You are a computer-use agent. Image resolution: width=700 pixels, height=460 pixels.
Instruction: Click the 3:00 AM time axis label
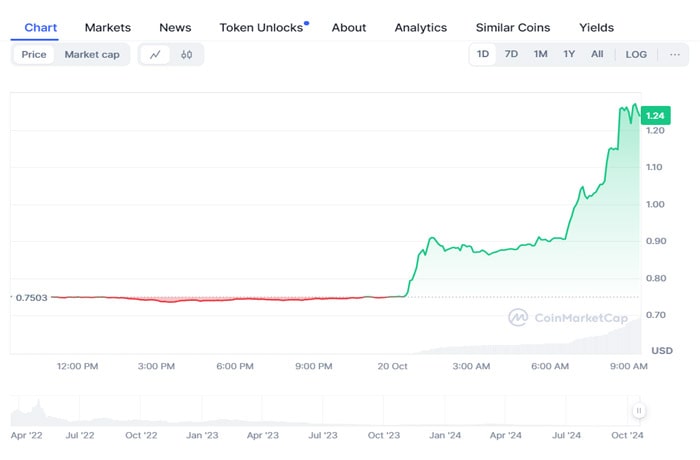point(471,366)
